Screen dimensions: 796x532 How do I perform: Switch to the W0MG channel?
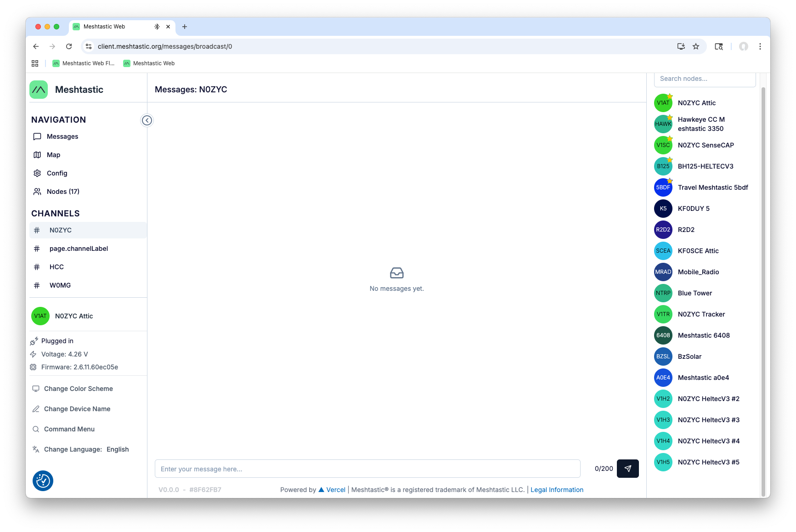(60, 285)
